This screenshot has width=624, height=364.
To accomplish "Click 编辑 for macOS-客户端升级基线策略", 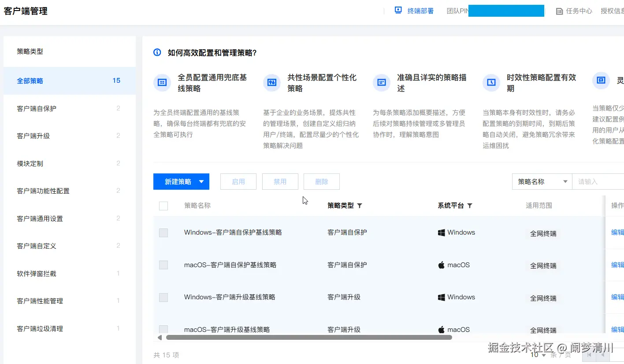I will [617, 330].
